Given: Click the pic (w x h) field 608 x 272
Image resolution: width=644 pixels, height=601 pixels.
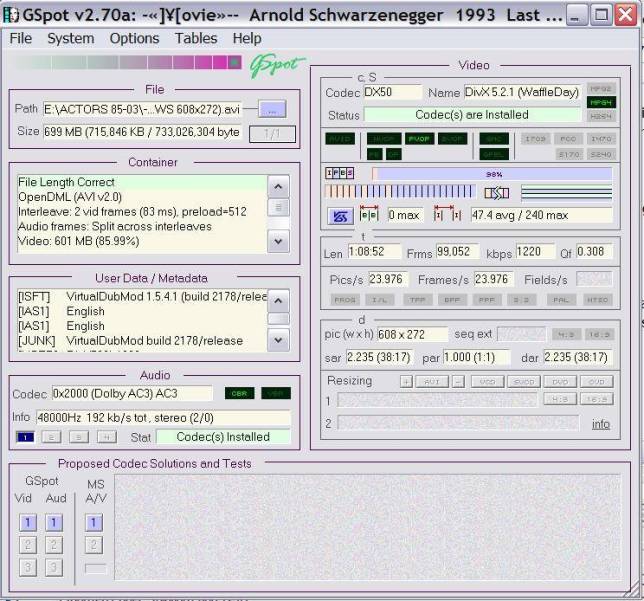Looking at the screenshot, I should click(412, 334).
